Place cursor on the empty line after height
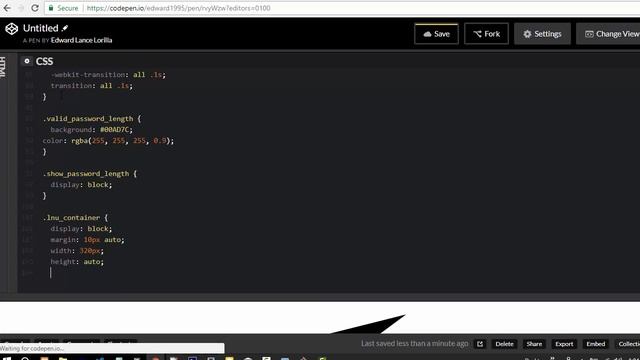This screenshot has height=360, width=640. click(51, 273)
